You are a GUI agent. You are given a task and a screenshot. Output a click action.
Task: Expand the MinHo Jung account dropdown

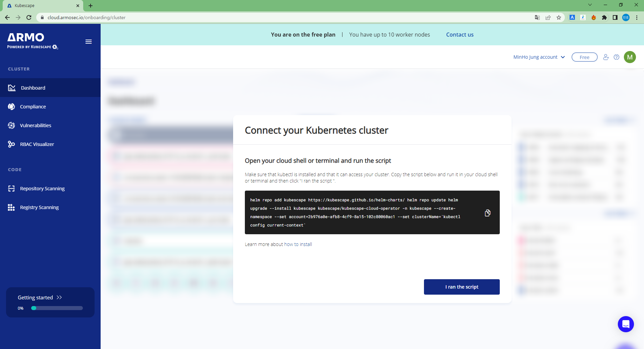539,57
